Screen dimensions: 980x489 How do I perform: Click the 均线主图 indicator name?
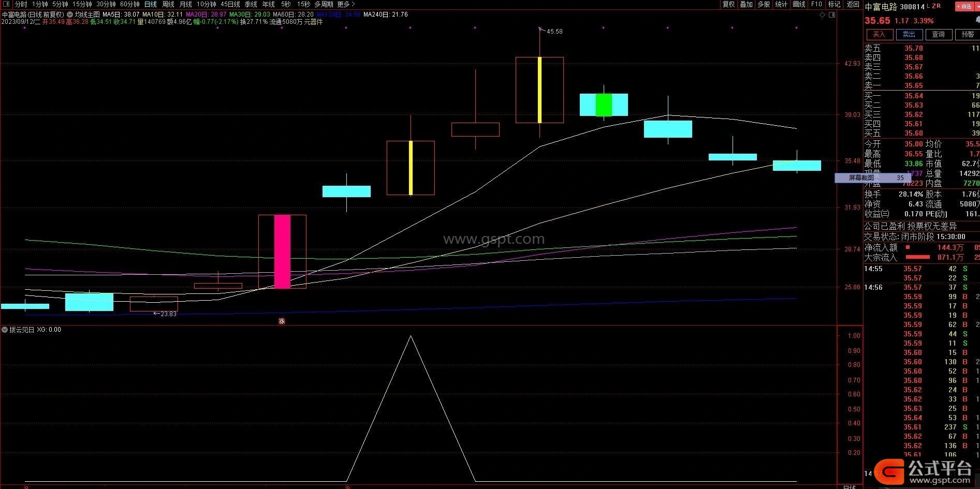click(x=87, y=14)
